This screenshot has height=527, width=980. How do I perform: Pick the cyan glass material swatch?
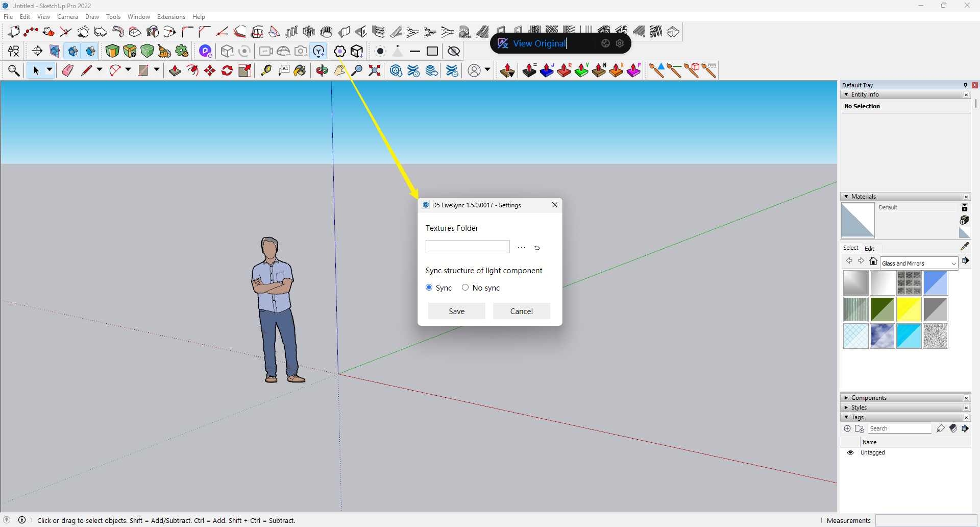point(909,336)
